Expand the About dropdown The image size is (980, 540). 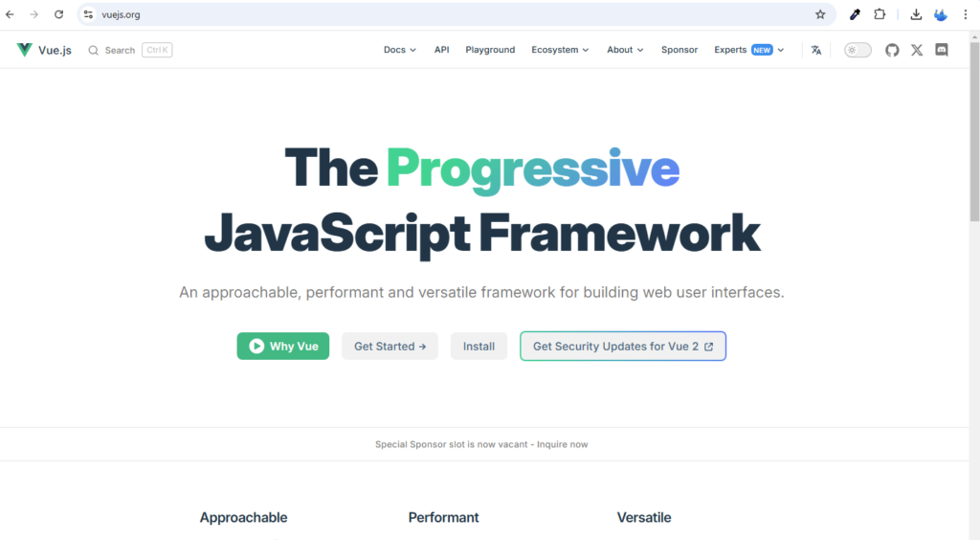625,50
